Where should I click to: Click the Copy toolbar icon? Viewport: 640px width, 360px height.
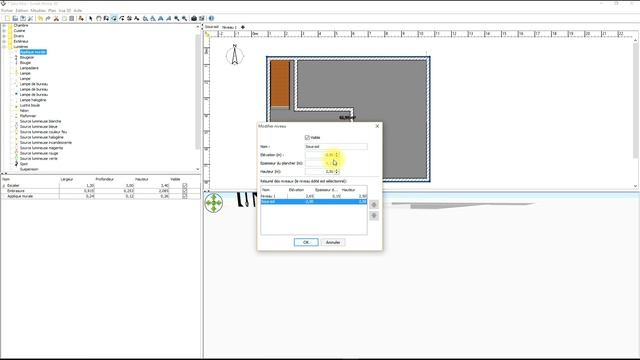64,18
